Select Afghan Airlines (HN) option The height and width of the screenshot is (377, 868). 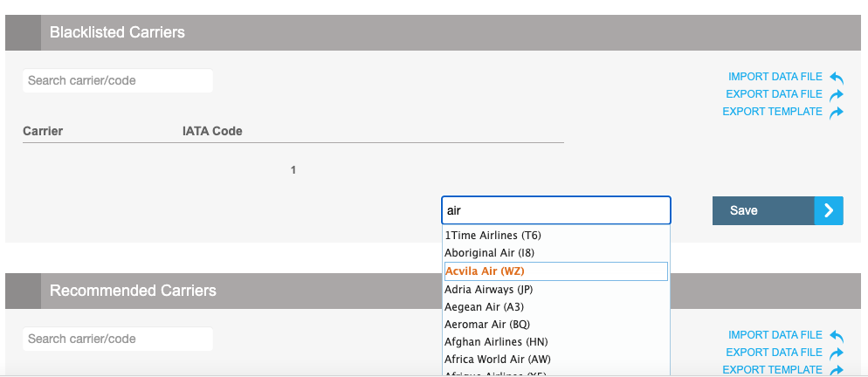point(496,342)
